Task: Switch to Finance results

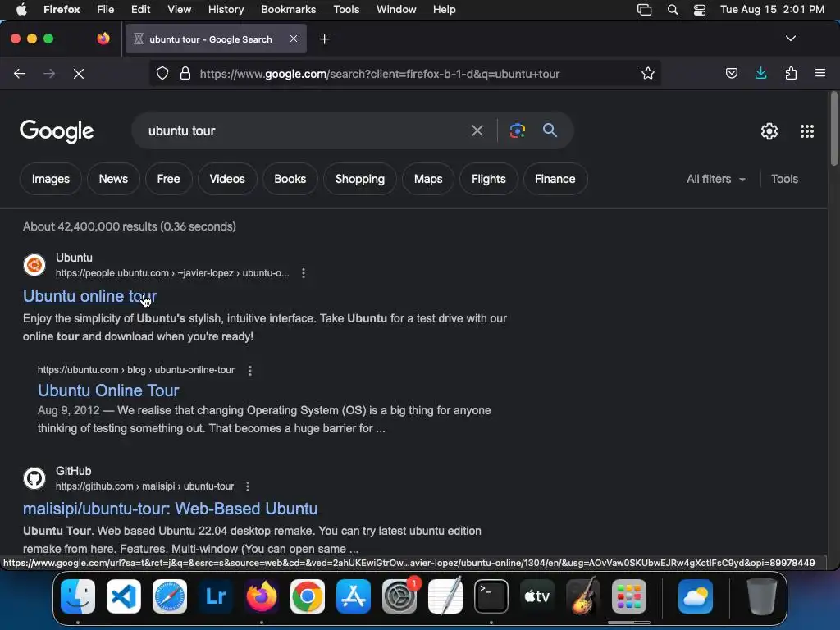Action: coord(555,179)
